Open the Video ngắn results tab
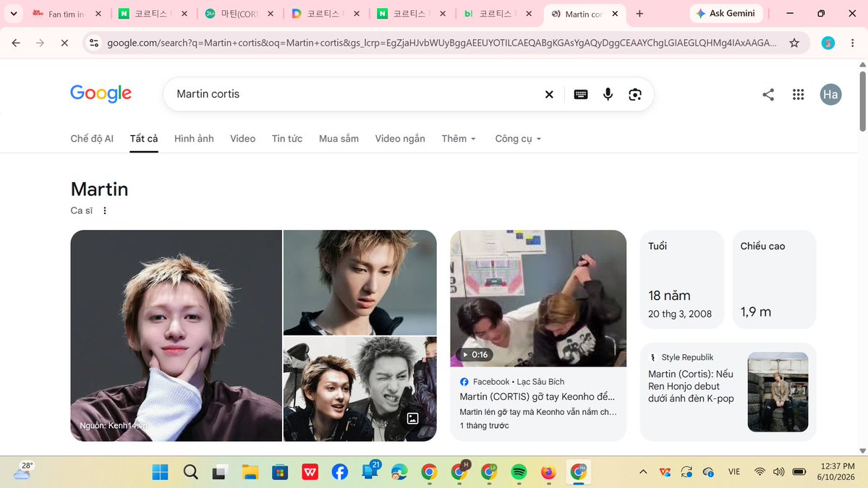This screenshot has width=868, height=488. click(400, 139)
